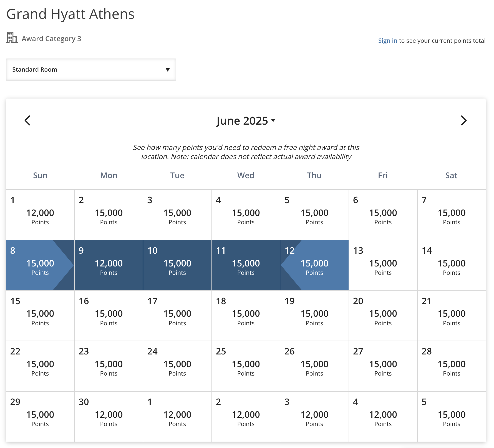Click the Award Category 3 label
This screenshot has width=494, height=448.
coord(51,39)
